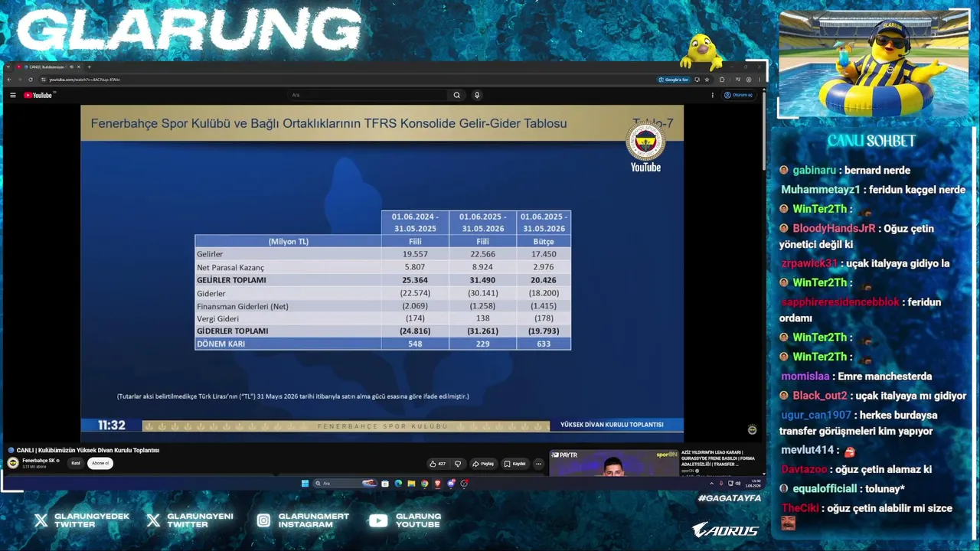Open a new browser tab with plus
The image size is (980, 551).
click(x=89, y=67)
